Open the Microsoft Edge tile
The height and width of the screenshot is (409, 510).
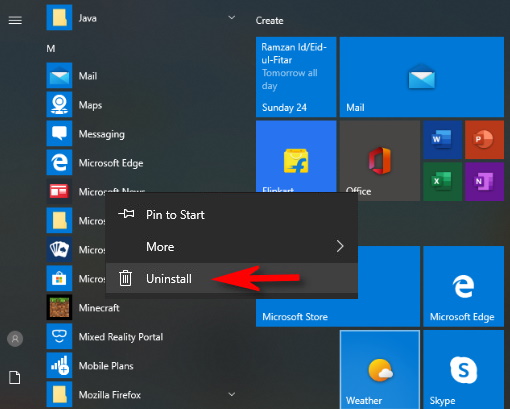coord(464,286)
